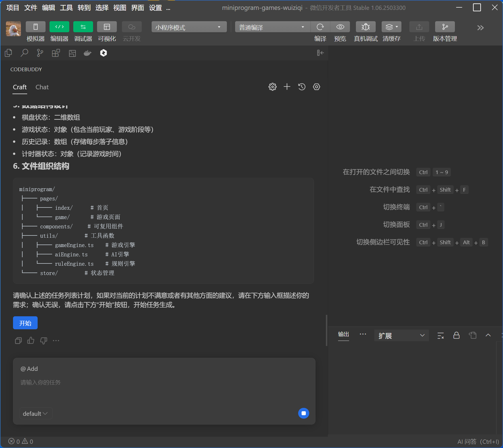Expand the 小程序模式 mode dropdown
The image size is (503, 448).
[189, 27]
